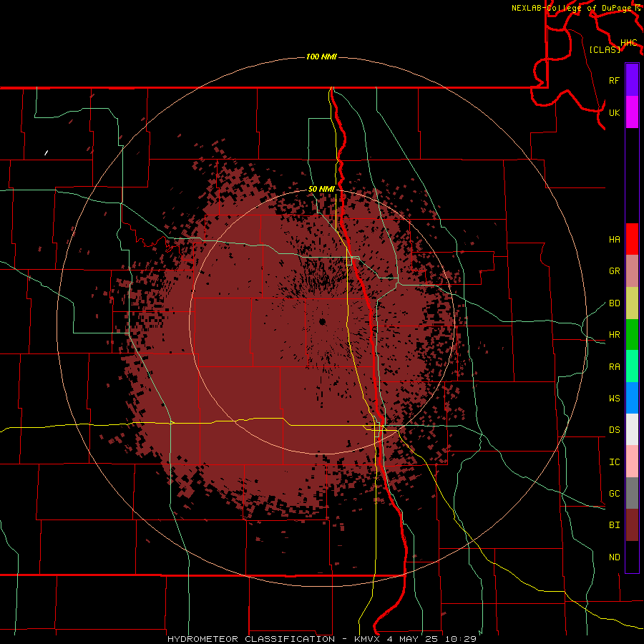Viewport: 644px width, 644px height.
Task: Click the HYDROMETEOR CLASSIFICATION title text
Action: pos(251,639)
